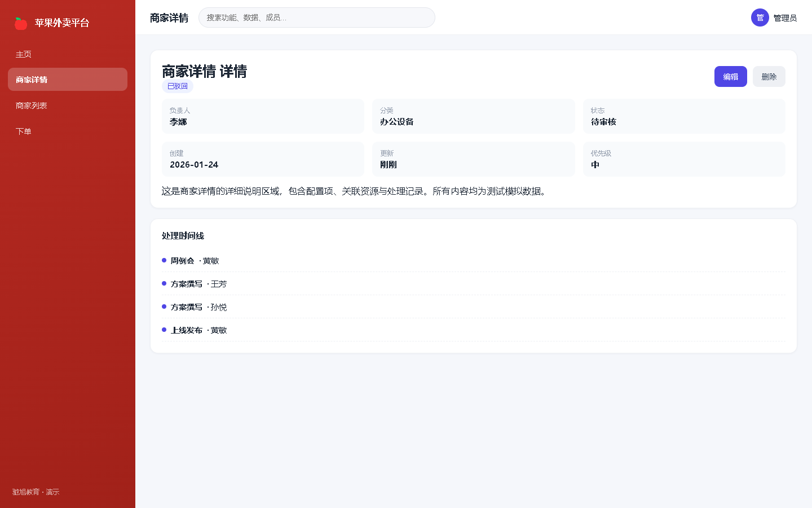Click the 管理员 username label
Image resolution: width=812 pixels, height=508 pixels.
coord(785,18)
